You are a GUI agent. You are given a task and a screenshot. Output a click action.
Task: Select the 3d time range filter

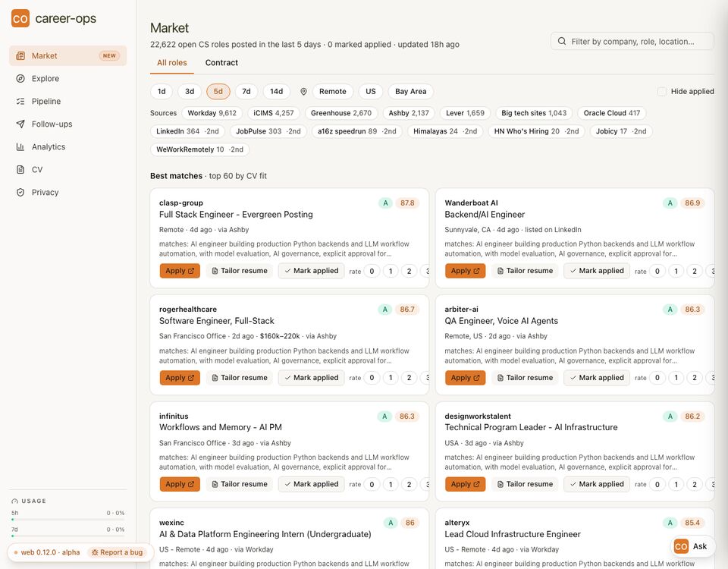tap(190, 92)
